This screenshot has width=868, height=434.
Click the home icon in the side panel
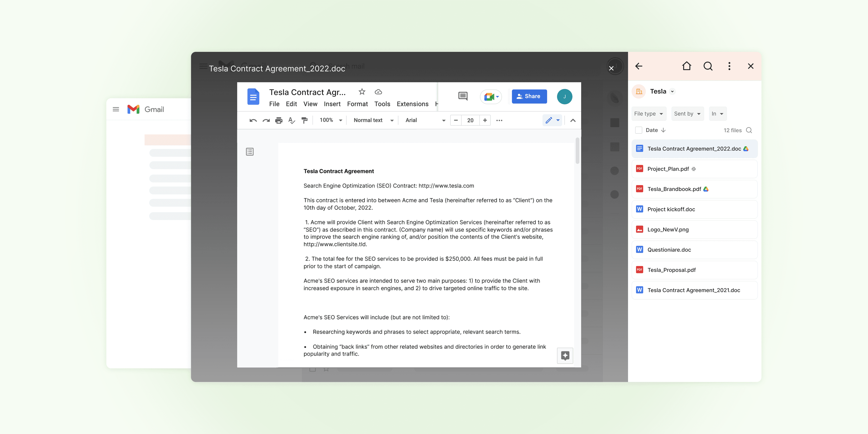point(686,66)
